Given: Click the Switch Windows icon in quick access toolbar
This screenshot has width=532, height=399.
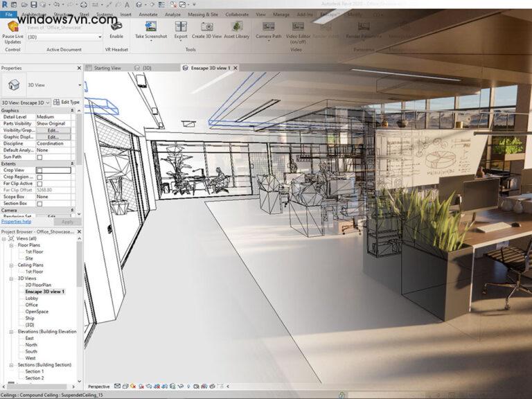Looking at the screenshot, I should tap(183, 5).
